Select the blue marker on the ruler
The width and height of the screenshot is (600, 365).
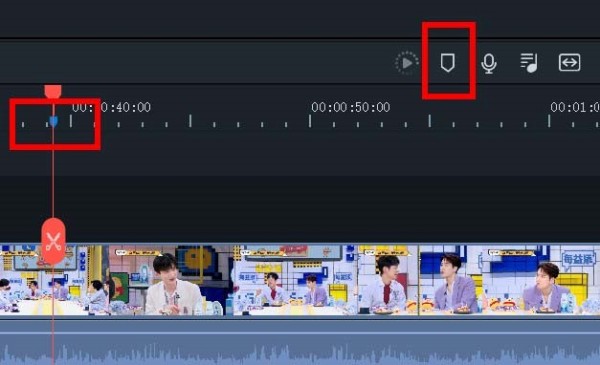(x=54, y=122)
